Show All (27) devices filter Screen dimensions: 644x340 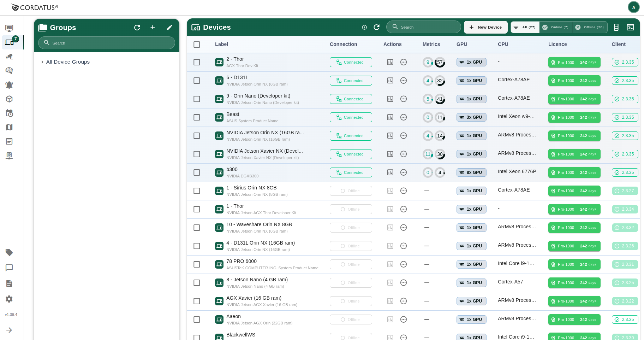(x=525, y=27)
